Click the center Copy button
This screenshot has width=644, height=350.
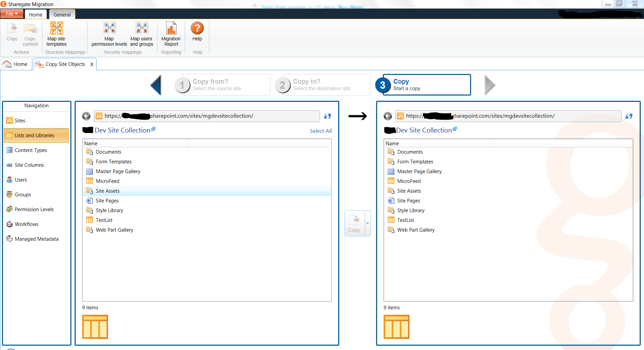[x=355, y=223]
